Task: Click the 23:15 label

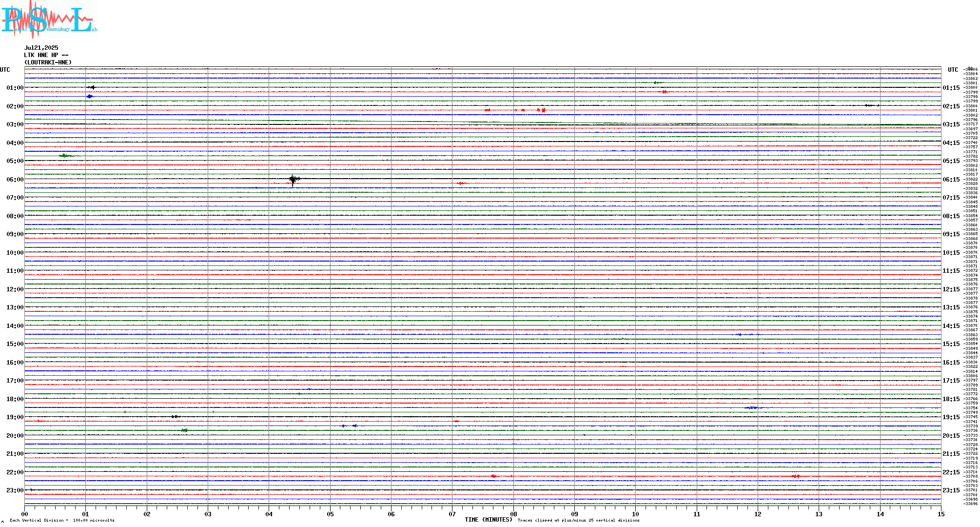Action: pyautogui.click(x=951, y=490)
